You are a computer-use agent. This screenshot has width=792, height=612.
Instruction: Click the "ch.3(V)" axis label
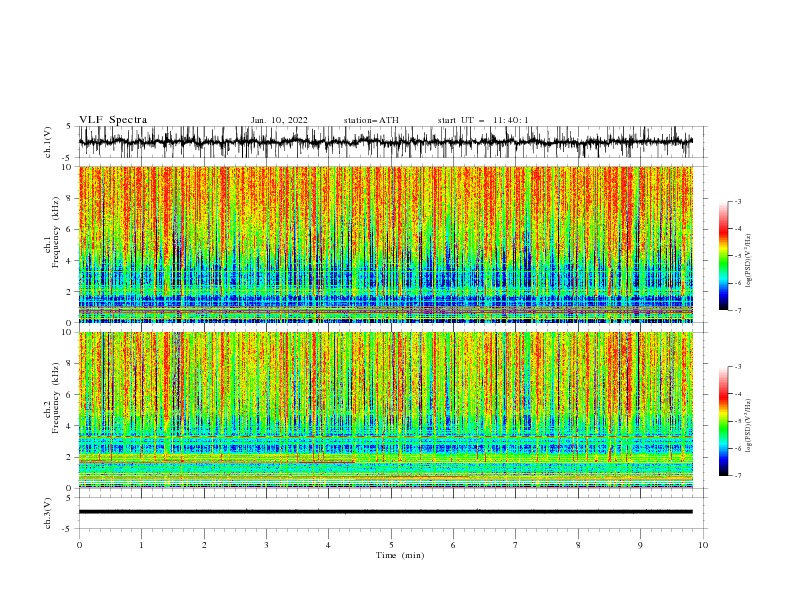(x=48, y=513)
